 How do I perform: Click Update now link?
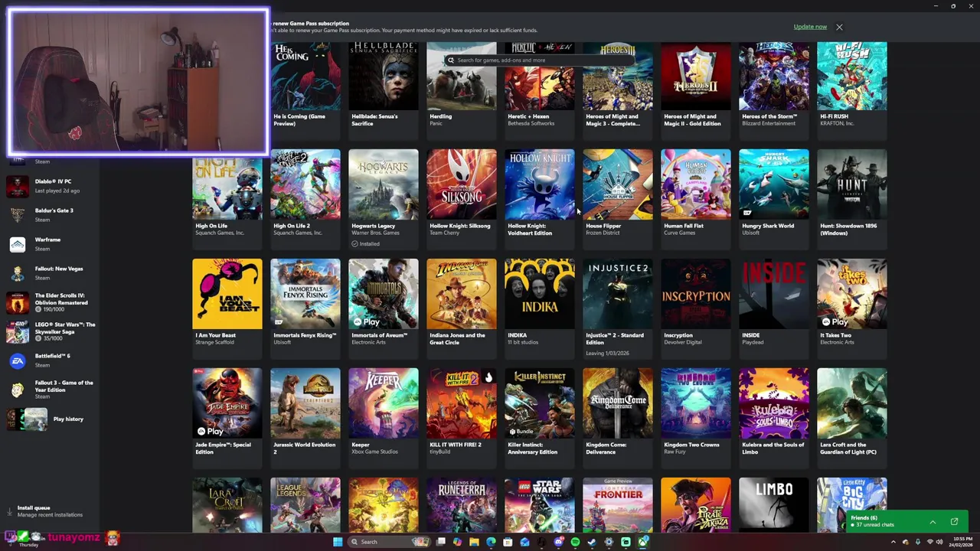coord(810,27)
